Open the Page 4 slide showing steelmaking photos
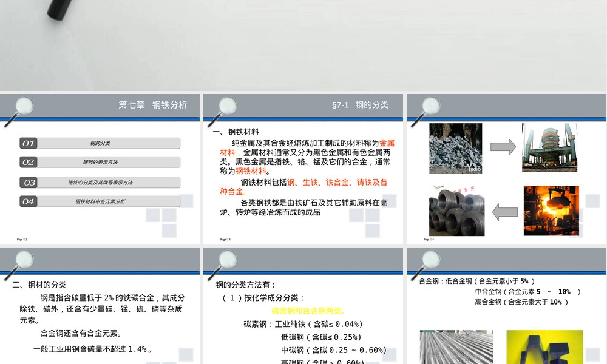607x364 pixels. pyautogui.click(x=507, y=169)
